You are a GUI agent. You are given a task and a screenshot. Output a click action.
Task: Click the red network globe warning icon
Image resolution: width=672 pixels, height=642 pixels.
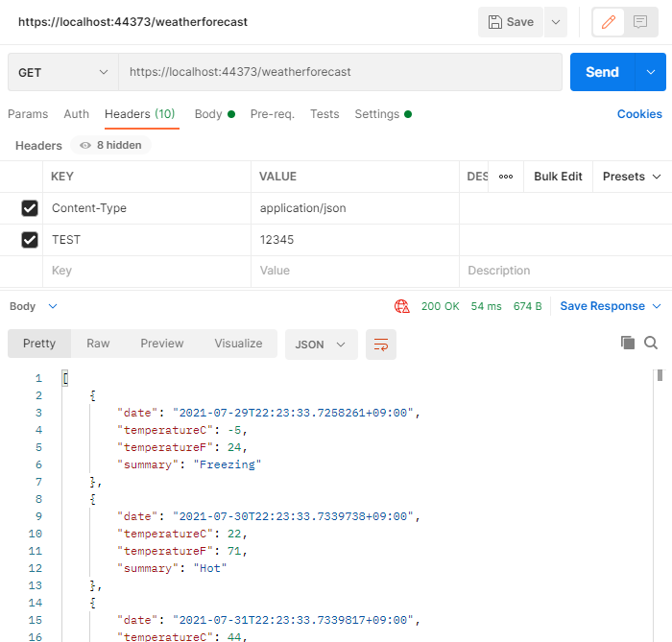pyautogui.click(x=401, y=307)
